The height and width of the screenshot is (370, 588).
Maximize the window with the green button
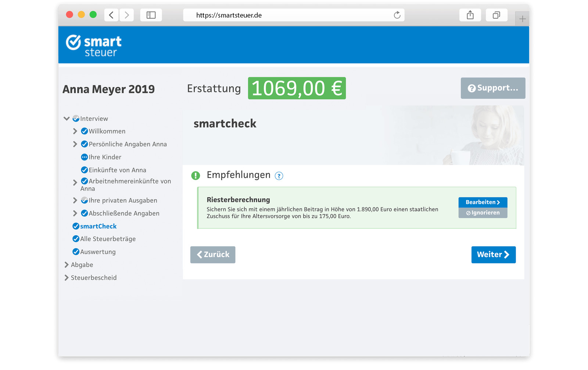click(x=93, y=14)
